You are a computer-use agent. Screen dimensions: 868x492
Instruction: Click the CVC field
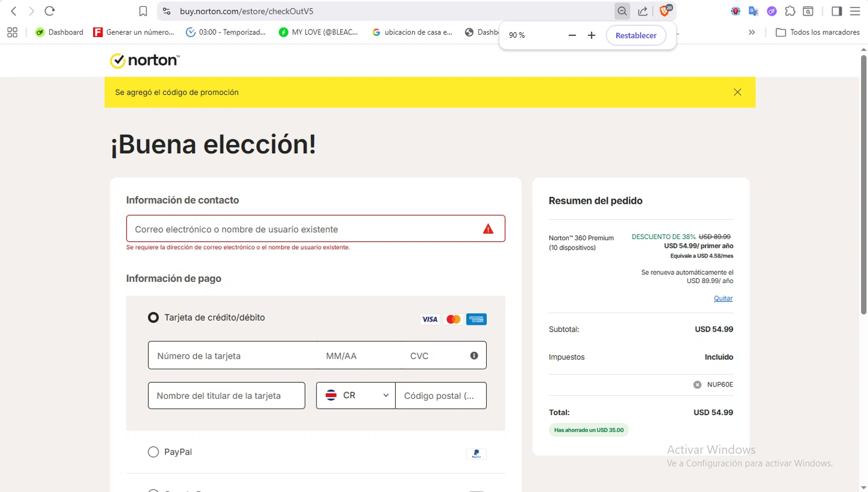coord(434,355)
